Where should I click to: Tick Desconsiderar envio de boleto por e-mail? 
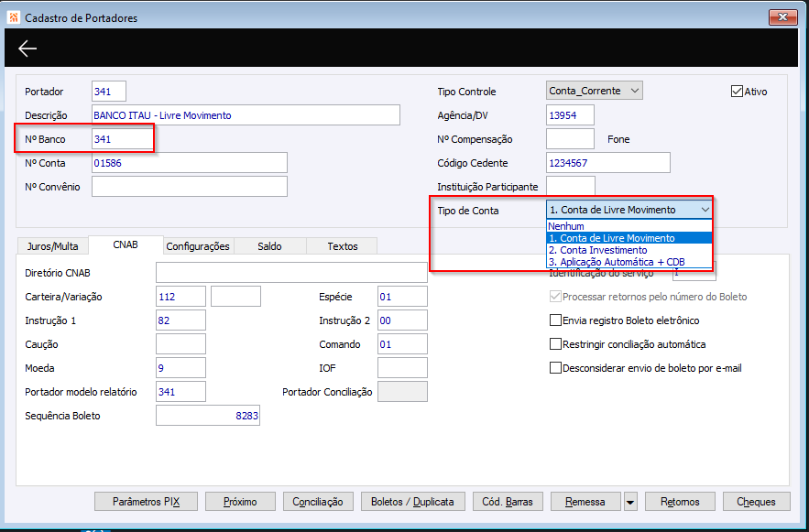pyautogui.click(x=555, y=368)
